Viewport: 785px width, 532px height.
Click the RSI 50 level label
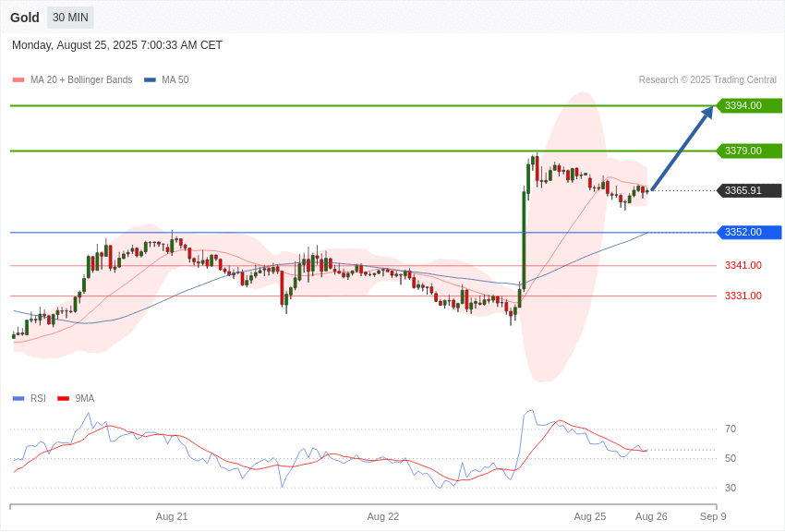(x=731, y=458)
